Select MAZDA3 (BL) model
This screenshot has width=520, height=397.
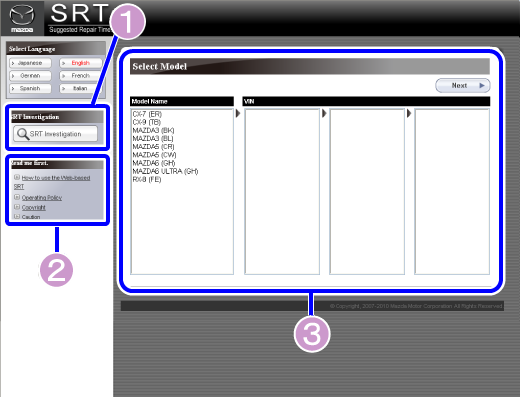(153, 138)
